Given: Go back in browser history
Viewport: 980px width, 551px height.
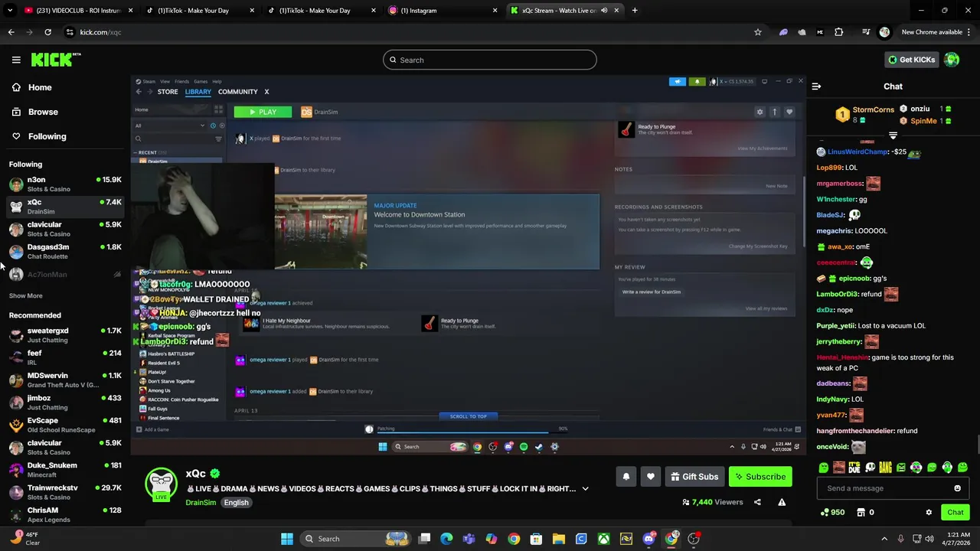Looking at the screenshot, I should pos(11,32).
